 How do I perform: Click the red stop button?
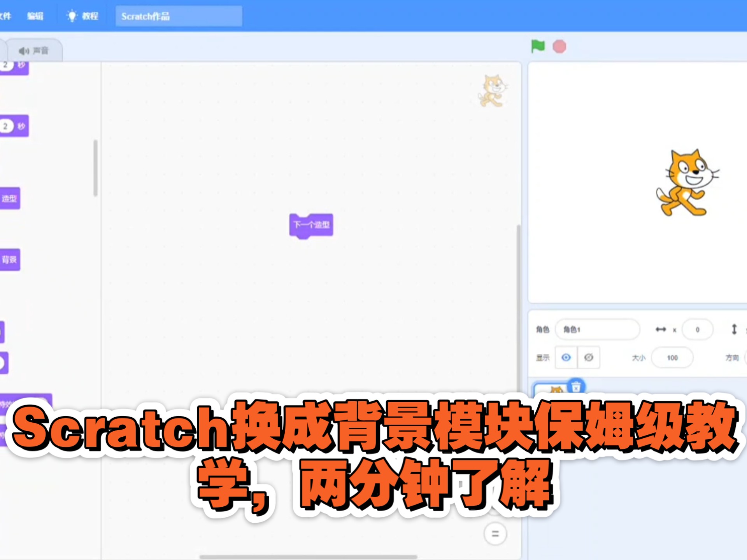559,47
